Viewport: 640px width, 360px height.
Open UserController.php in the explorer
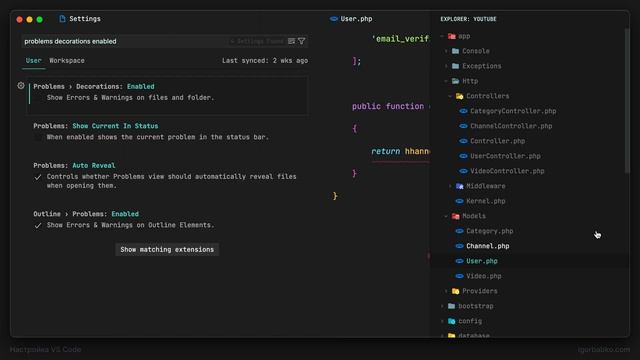(505, 156)
